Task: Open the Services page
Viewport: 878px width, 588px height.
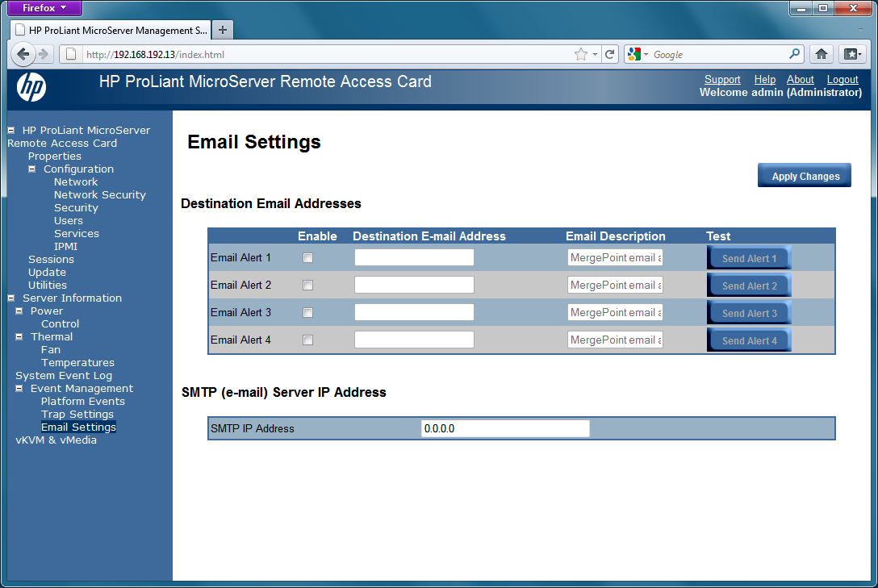Action: pyautogui.click(x=76, y=233)
